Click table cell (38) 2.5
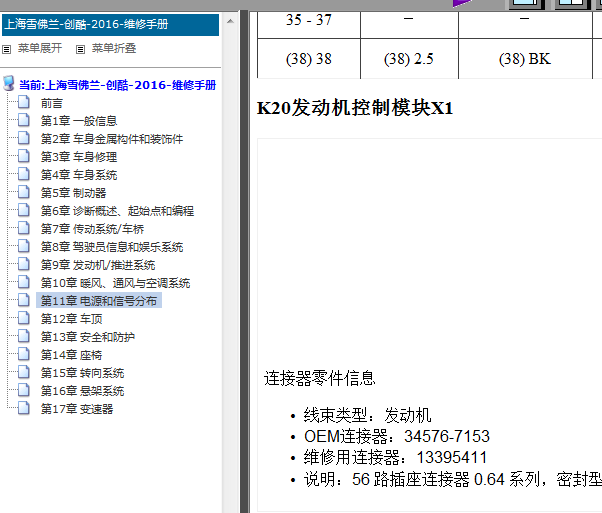Screen dimensions: 602x513 409,59
